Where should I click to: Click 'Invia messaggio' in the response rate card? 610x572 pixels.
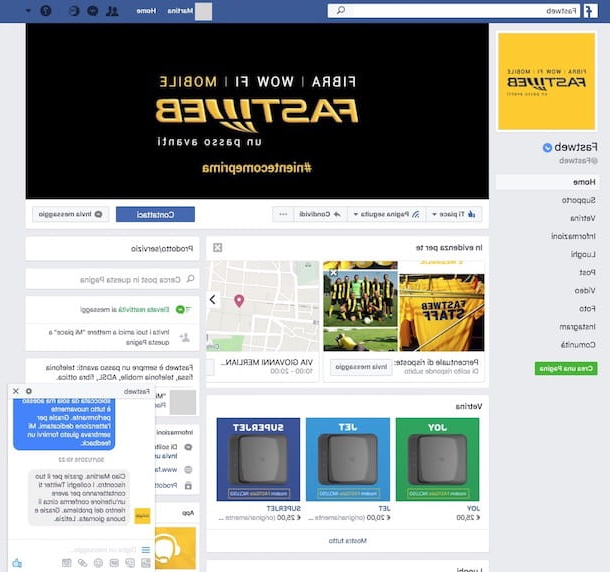point(361,367)
